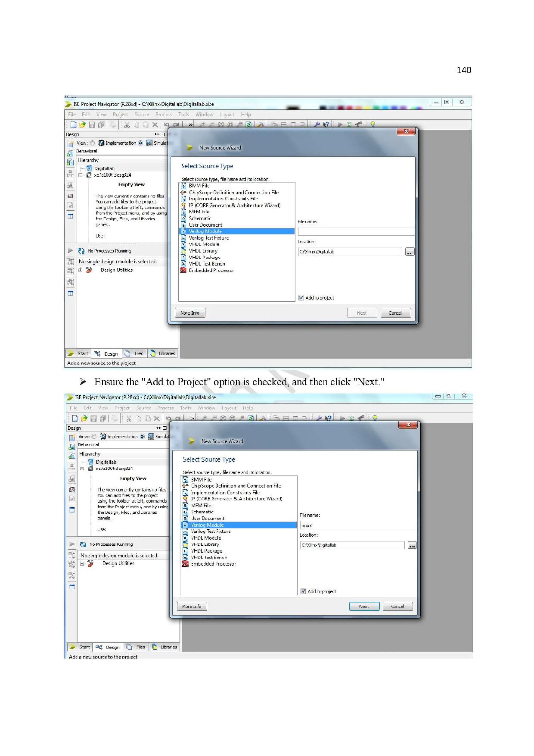
Task: Click float panel icon in first screenshot Design header
Action: (162, 134)
